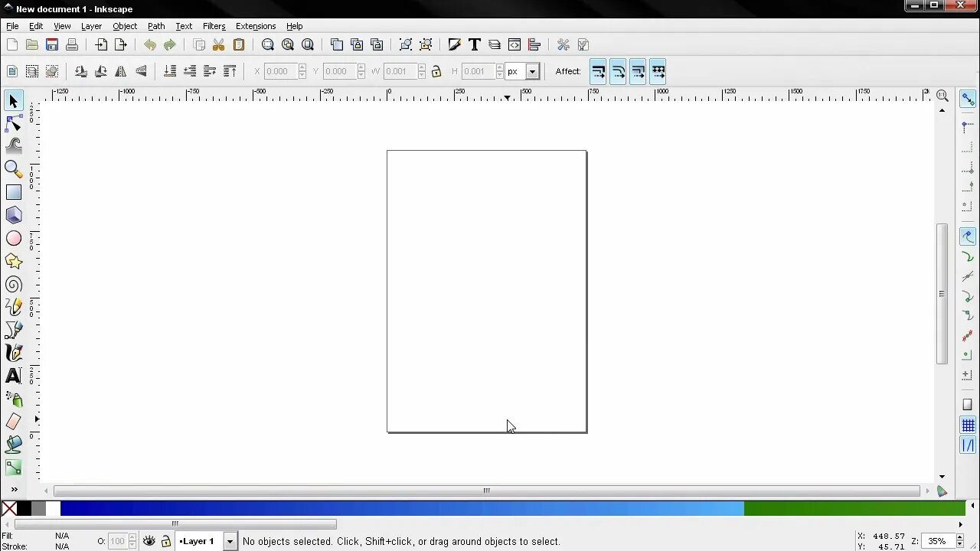The height and width of the screenshot is (551, 980).
Task: Open the Layer 1 selection dropdown
Action: [x=229, y=541]
